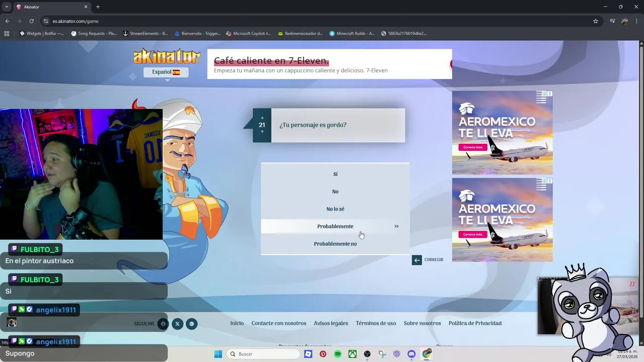This screenshot has width=644, height=362.
Task: Open the Chrome apps grid icon
Action: pos(7,34)
